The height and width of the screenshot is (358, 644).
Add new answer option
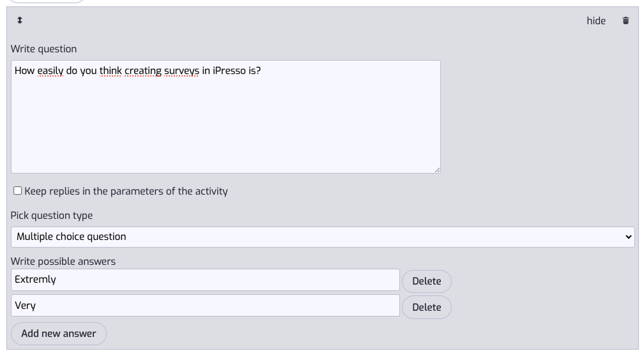(x=59, y=333)
